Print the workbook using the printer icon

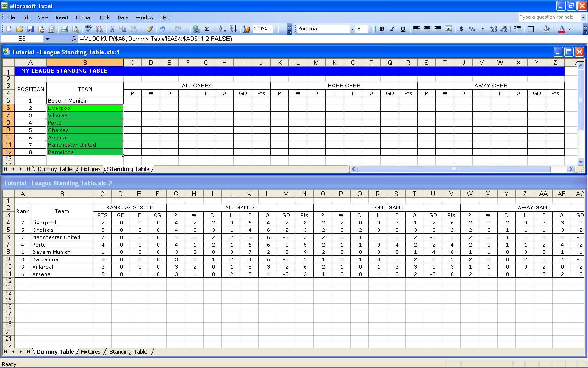click(x=65, y=29)
